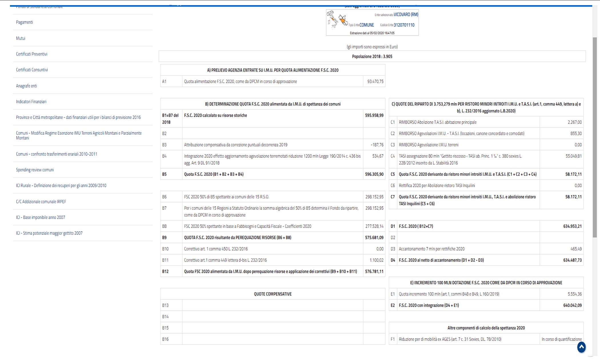
Task: Click the vertical page scrollbar
Action: click(595, 137)
